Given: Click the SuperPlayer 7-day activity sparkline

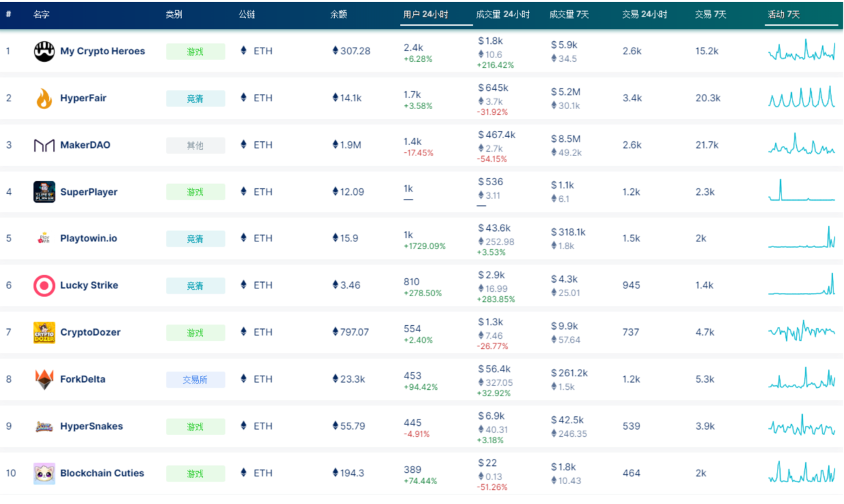Looking at the screenshot, I should coord(801,190).
